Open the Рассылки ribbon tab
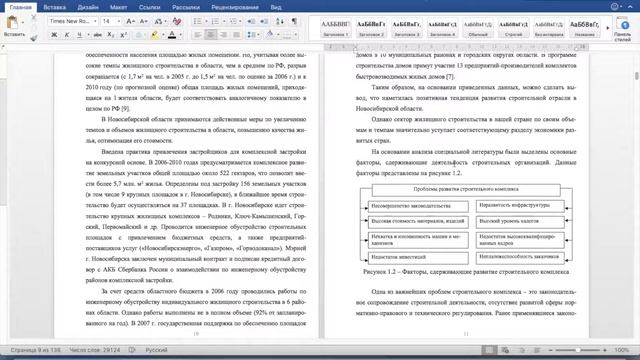This screenshot has width=640, height=360. pyautogui.click(x=186, y=7)
